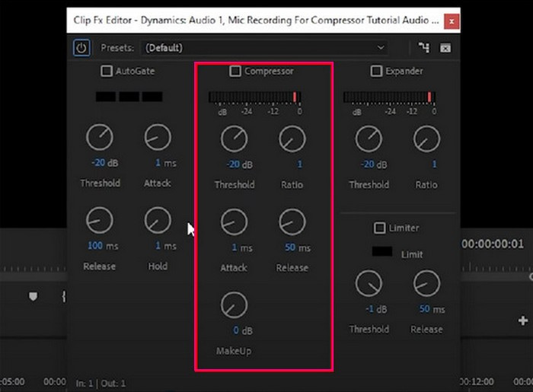This screenshot has width=533, height=392.
Task: Click Limiter Threshold value -1 dB
Action: tap(376, 309)
